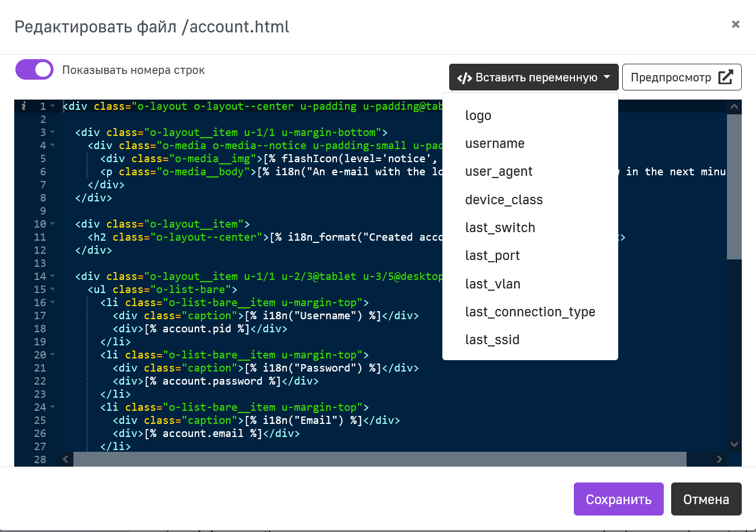This screenshot has height=532, width=756.
Task: Click the info icon in editor gutter
Action: pyautogui.click(x=23, y=106)
